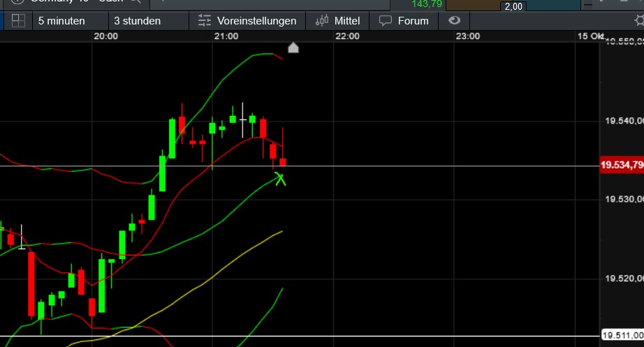Click the 15 Okt date axis label
The height and width of the screenshot is (347, 644).
pos(591,36)
